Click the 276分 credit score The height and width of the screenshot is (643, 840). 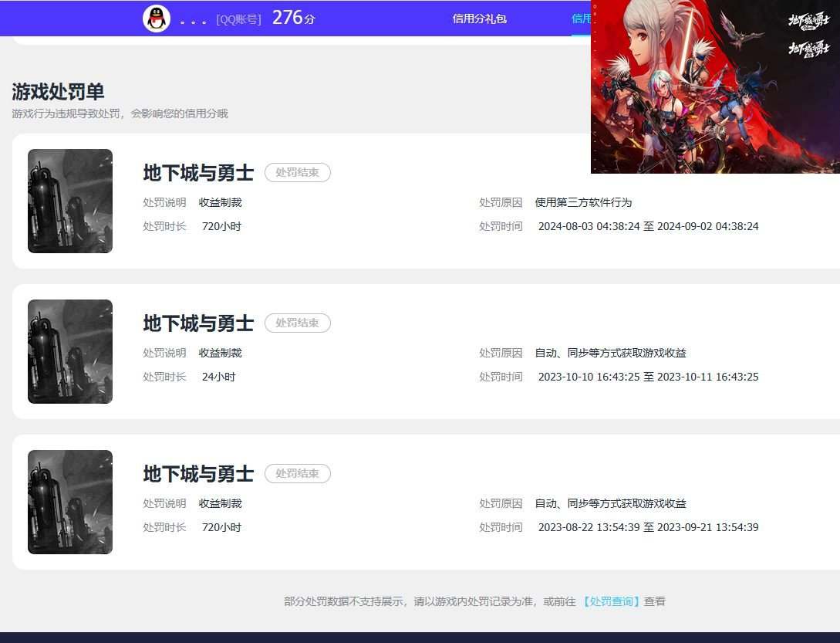(x=294, y=18)
